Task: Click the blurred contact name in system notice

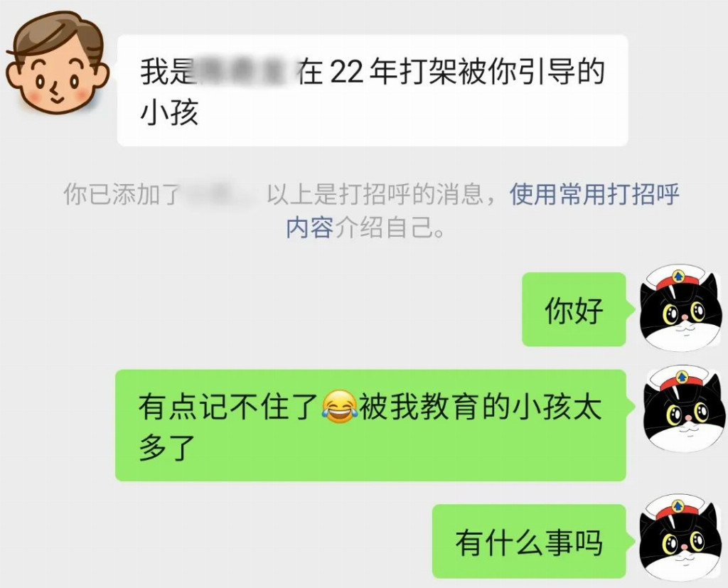Action: click(x=220, y=194)
